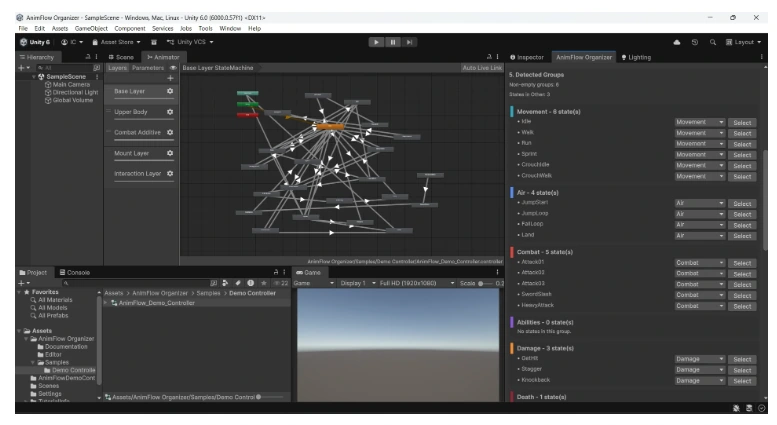Select the orange default state node
The image size is (777, 425).
point(330,127)
